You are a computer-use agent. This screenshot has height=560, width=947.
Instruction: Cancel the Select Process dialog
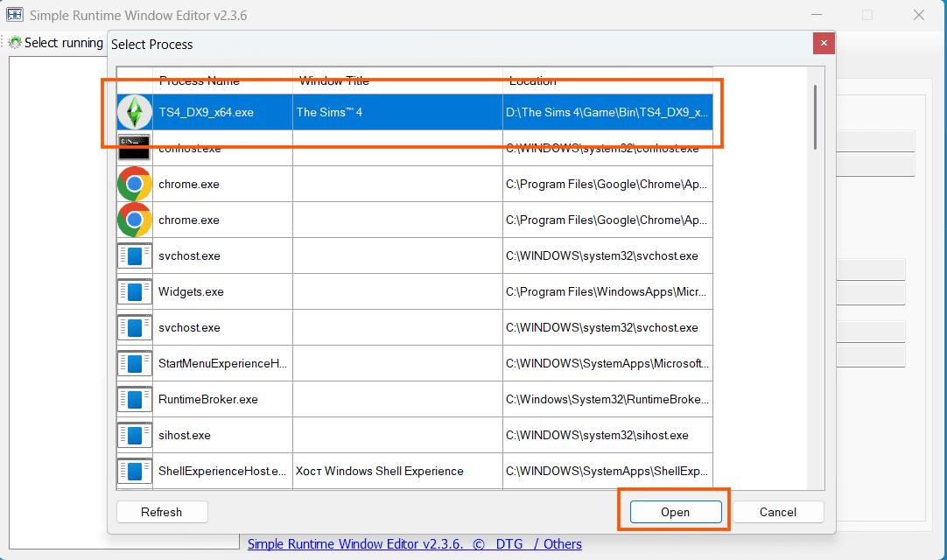pyautogui.click(x=778, y=512)
